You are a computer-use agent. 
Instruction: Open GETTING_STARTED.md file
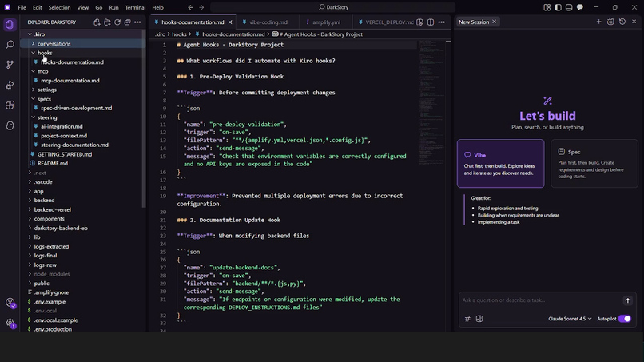tap(65, 154)
